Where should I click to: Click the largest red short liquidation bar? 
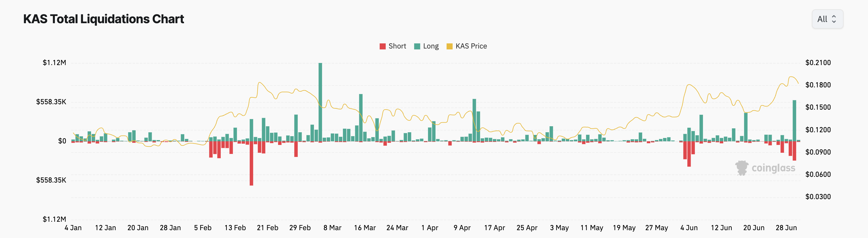point(251,163)
